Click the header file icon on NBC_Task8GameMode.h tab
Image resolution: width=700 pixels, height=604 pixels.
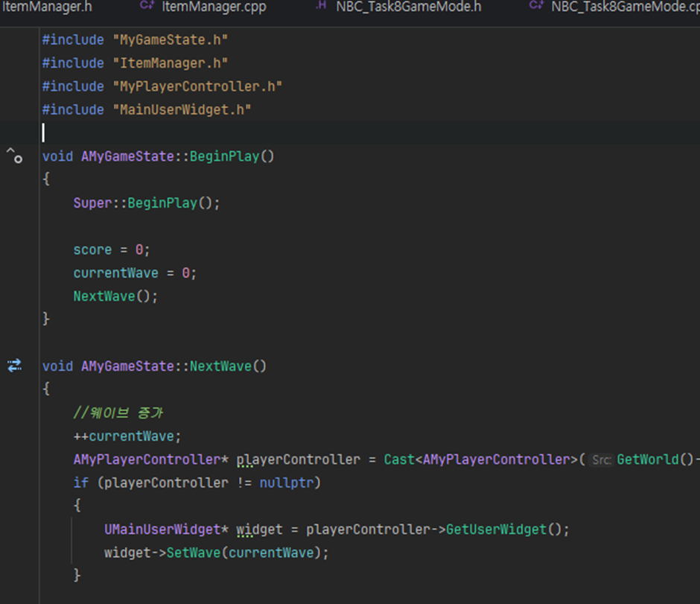tap(321, 5)
